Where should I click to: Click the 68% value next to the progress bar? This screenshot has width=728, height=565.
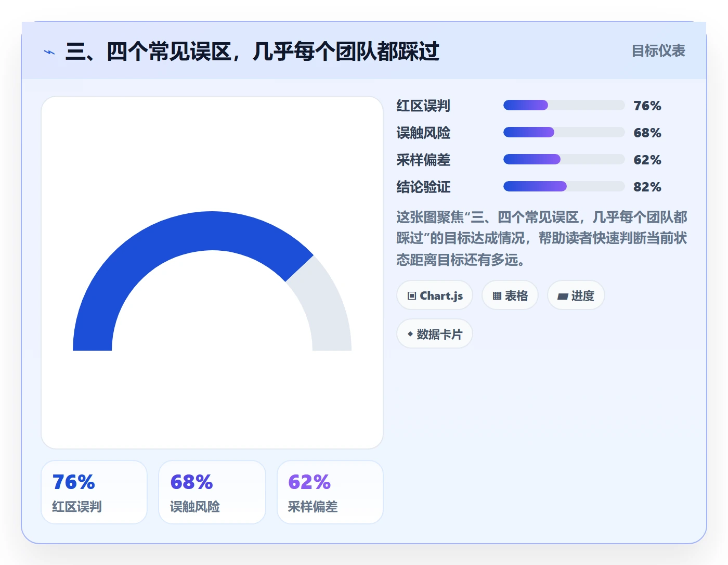coord(647,133)
